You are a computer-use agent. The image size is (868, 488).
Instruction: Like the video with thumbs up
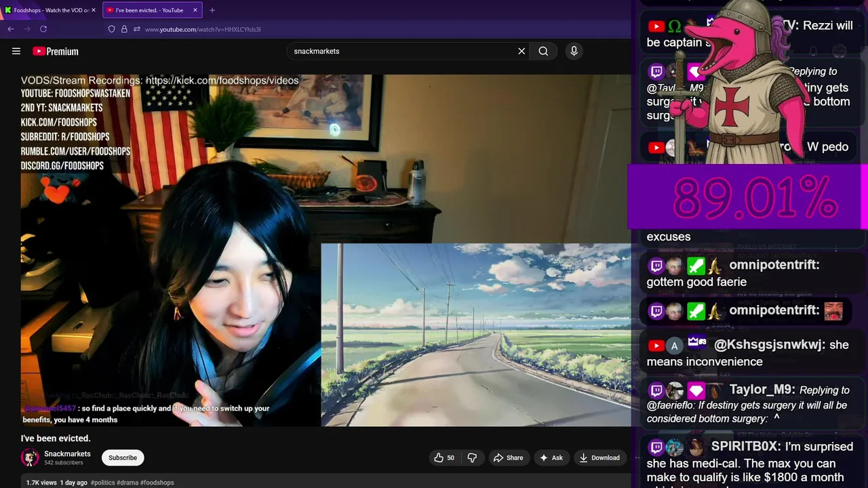pos(444,457)
